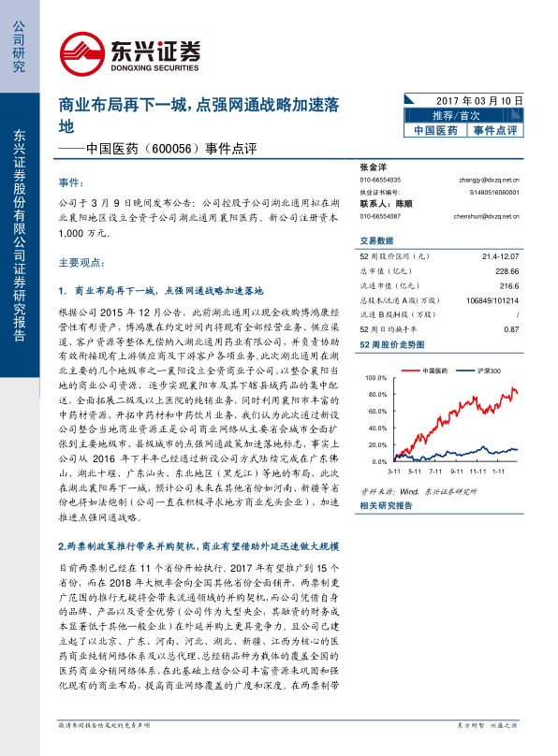The width and height of the screenshot is (558, 756).
Task: Click the 11-11 axis label on chart
Action: coord(477,472)
